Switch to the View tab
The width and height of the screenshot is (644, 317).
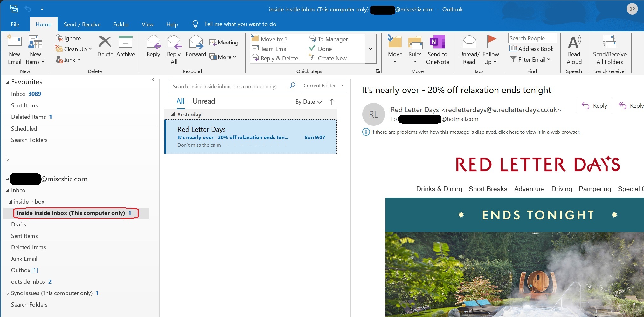[148, 24]
